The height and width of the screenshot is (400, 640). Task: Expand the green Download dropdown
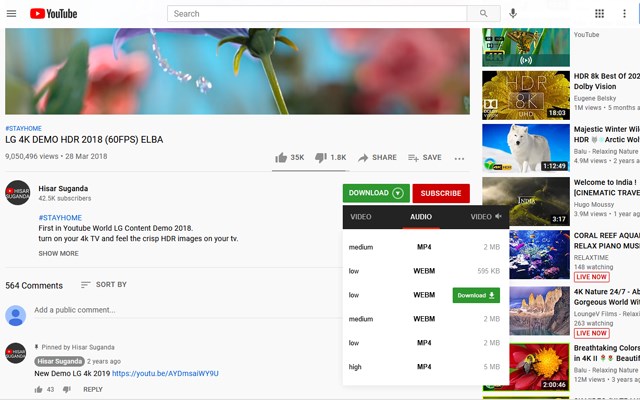pos(376,193)
